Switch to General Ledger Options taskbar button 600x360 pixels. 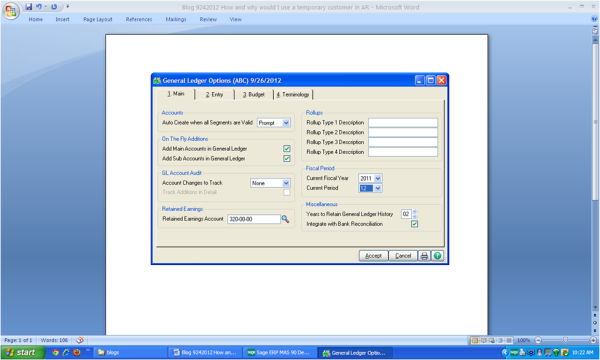pos(355,353)
